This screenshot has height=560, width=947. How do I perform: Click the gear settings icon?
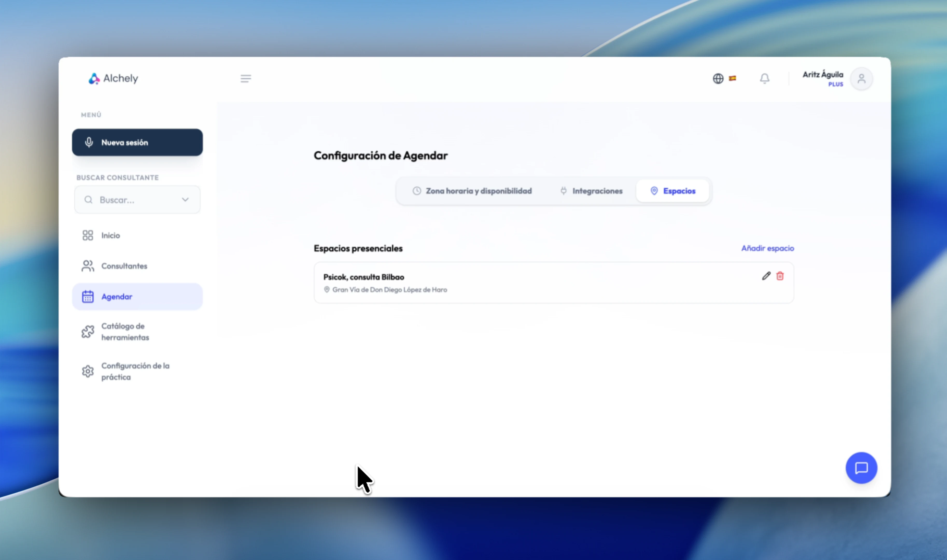(88, 371)
